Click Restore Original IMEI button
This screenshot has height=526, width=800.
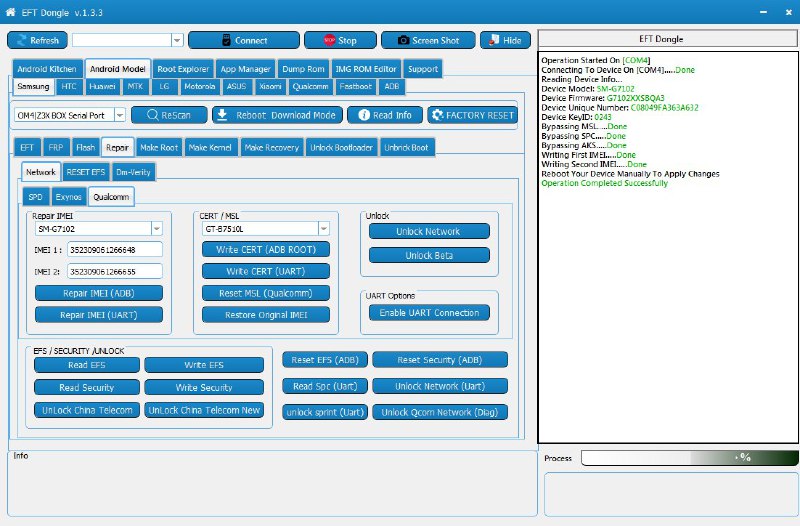pyautogui.click(x=266, y=315)
